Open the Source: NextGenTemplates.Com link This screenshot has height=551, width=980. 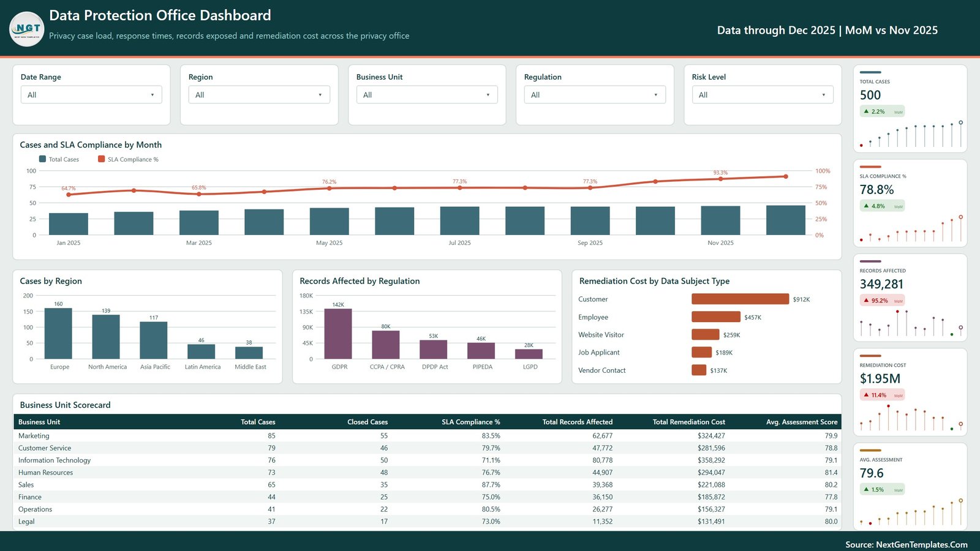click(x=907, y=544)
